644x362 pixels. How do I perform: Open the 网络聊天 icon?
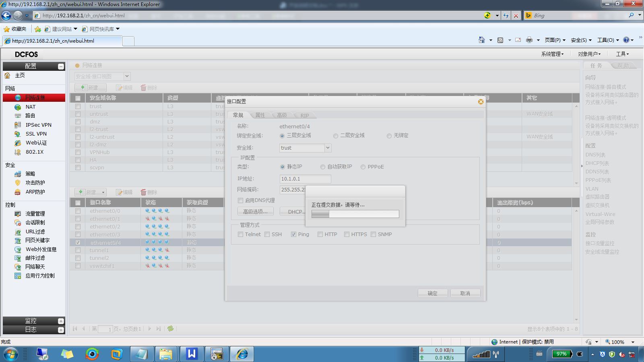pos(18,267)
